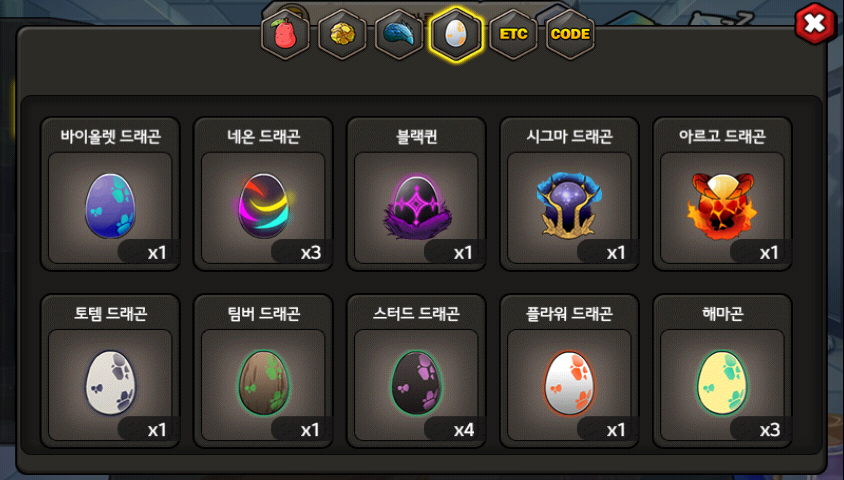Close the inventory window with red X
The width and height of the screenshot is (844, 480).
tap(815, 23)
